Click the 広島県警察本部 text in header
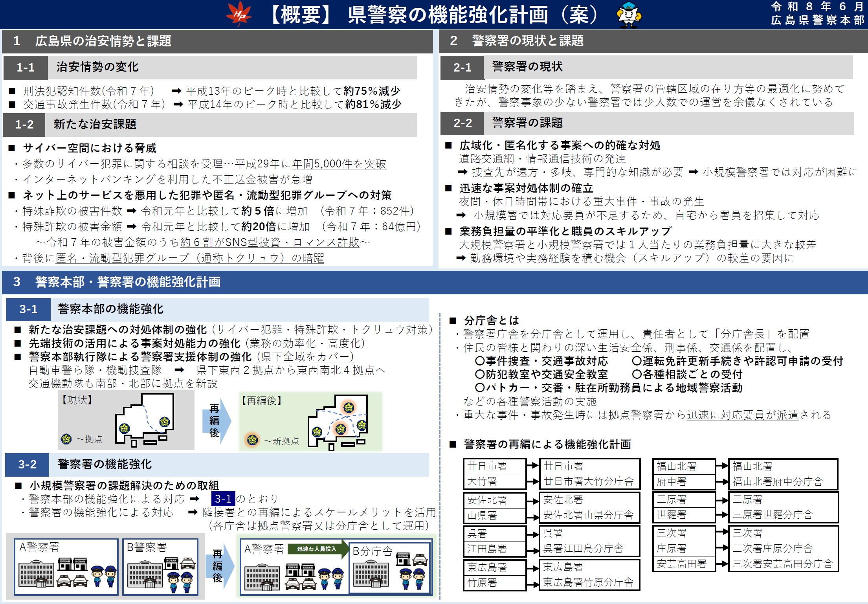 (x=817, y=20)
